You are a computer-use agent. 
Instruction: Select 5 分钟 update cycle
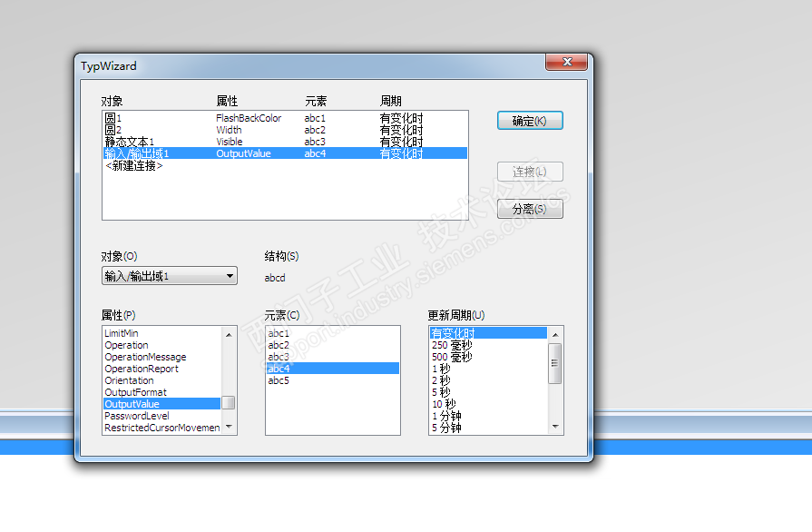pos(488,428)
